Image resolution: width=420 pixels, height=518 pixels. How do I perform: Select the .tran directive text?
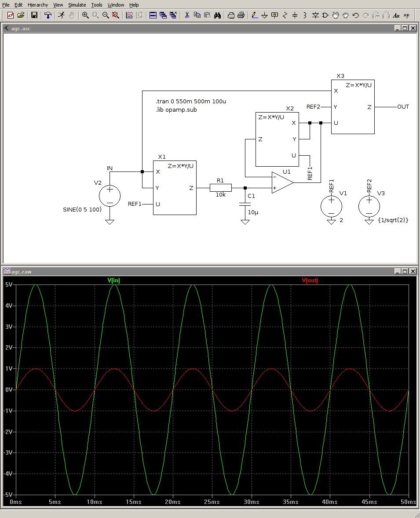[x=191, y=102]
